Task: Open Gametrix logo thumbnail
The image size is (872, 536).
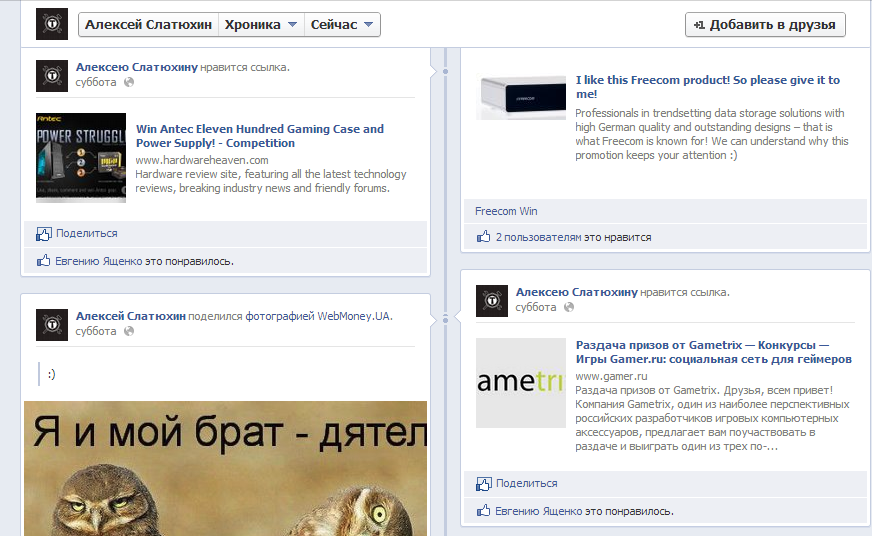Action: pyautogui.click(x=521, y=383)
